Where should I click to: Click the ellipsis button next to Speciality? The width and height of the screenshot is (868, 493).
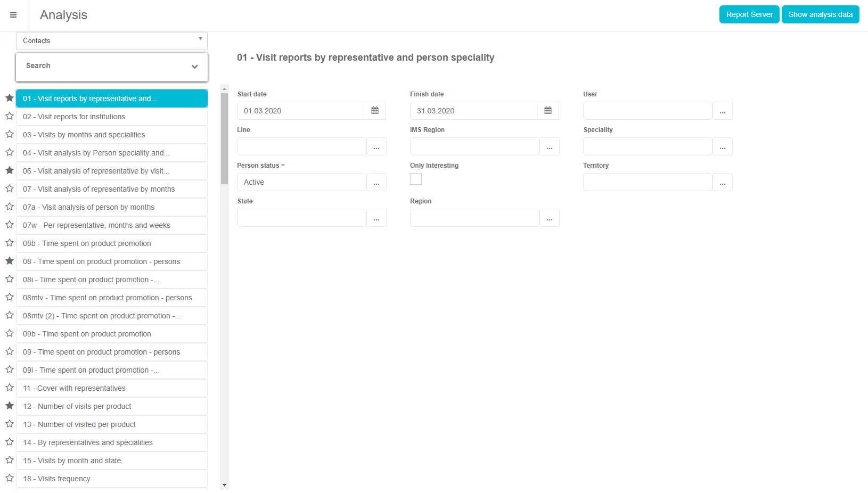point(722,146)
